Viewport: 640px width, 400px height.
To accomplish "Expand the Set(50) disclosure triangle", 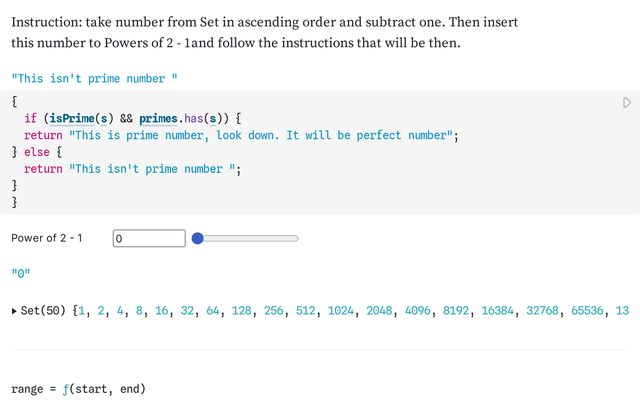I will 14,311.
